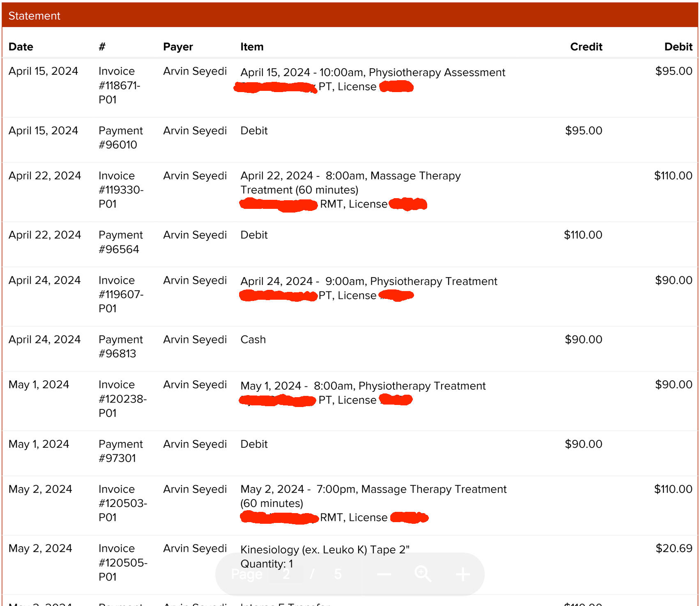
Task: Click the zoom in plus icon
Action: click(463, 574)
